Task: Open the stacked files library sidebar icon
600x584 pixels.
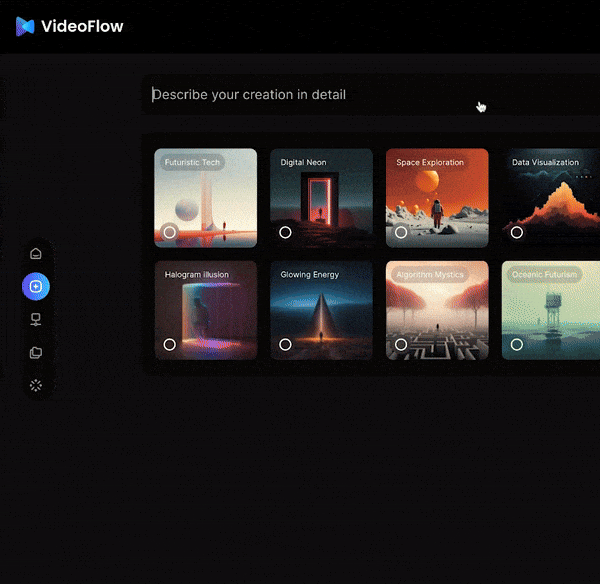Action: pyautogui.click(x=36, y=352)
